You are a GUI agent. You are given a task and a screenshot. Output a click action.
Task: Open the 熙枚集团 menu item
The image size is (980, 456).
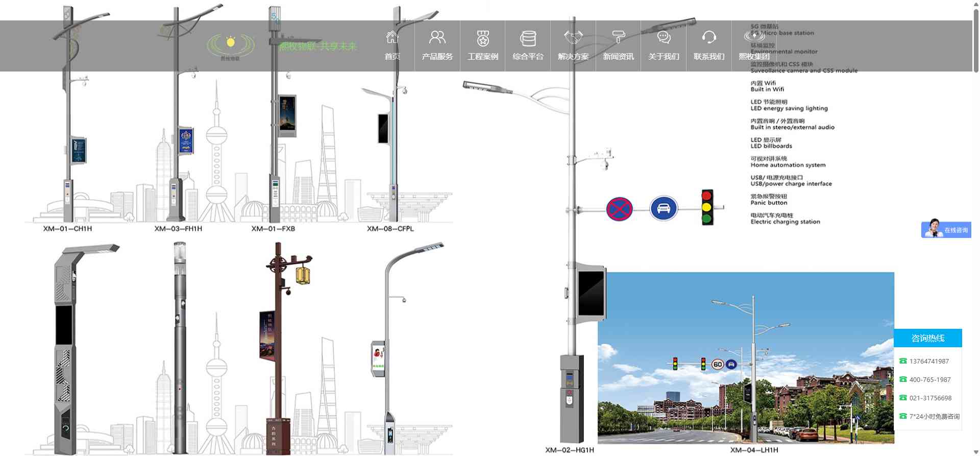[x=754, y=56]
